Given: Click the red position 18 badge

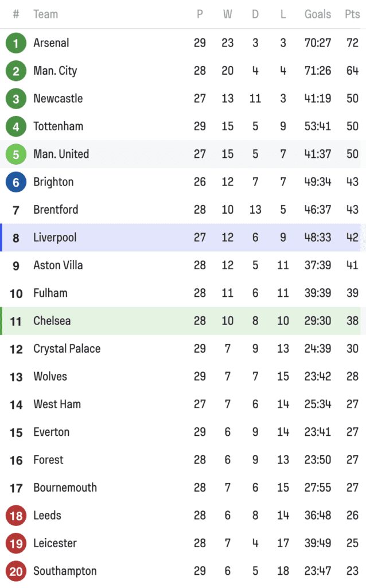Looking at the screenshot, I should [x=16, y=516].
